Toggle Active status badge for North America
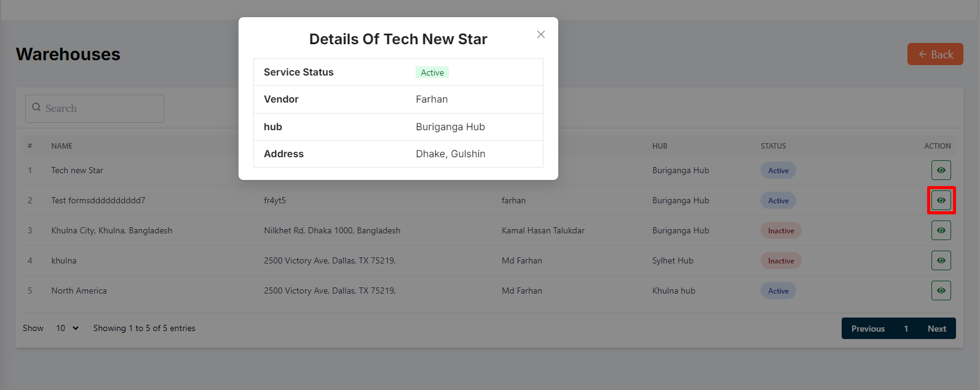980x390 pixels. tap(778, 291)
